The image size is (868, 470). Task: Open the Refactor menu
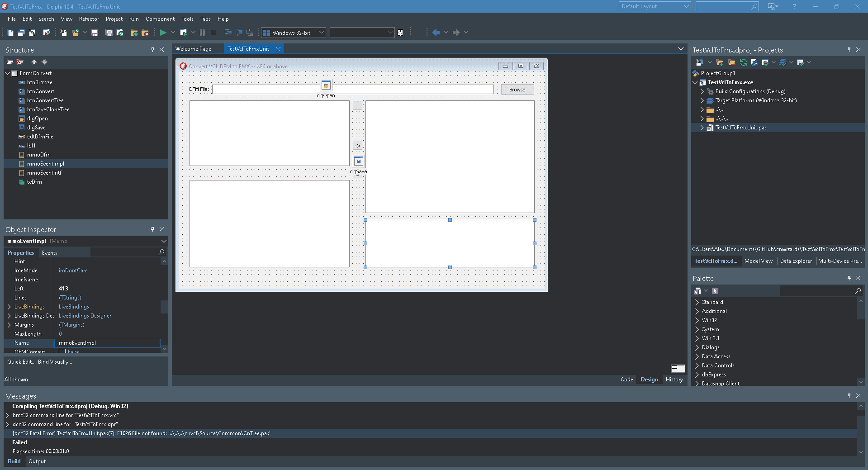[89, 19]
